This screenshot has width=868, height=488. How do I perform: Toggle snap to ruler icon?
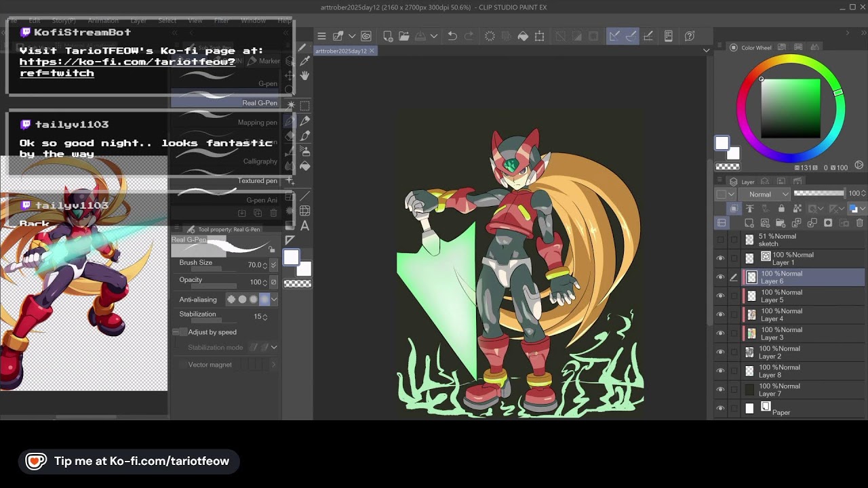pyautogui.click(x=614, y=36)
